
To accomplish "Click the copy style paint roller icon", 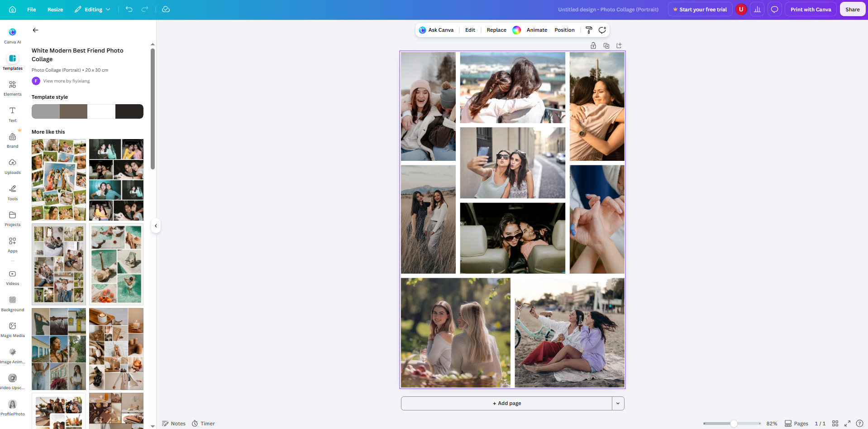I will (x=589, y=30).
